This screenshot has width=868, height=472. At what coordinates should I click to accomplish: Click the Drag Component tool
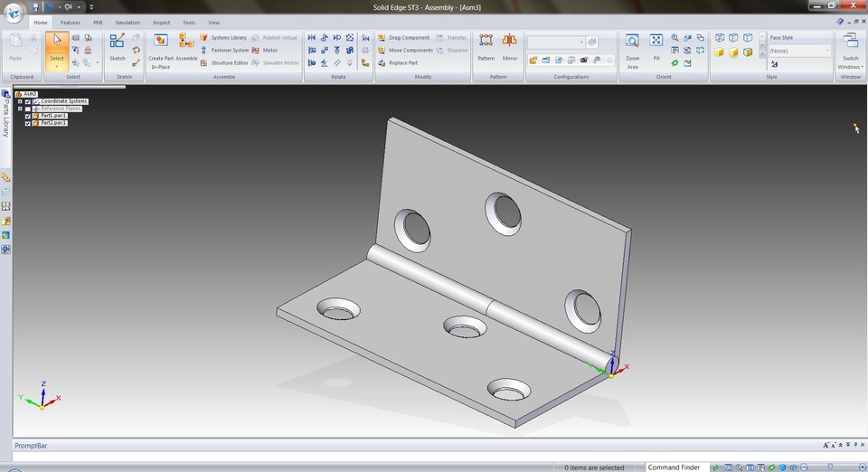(x=403, y=38)
